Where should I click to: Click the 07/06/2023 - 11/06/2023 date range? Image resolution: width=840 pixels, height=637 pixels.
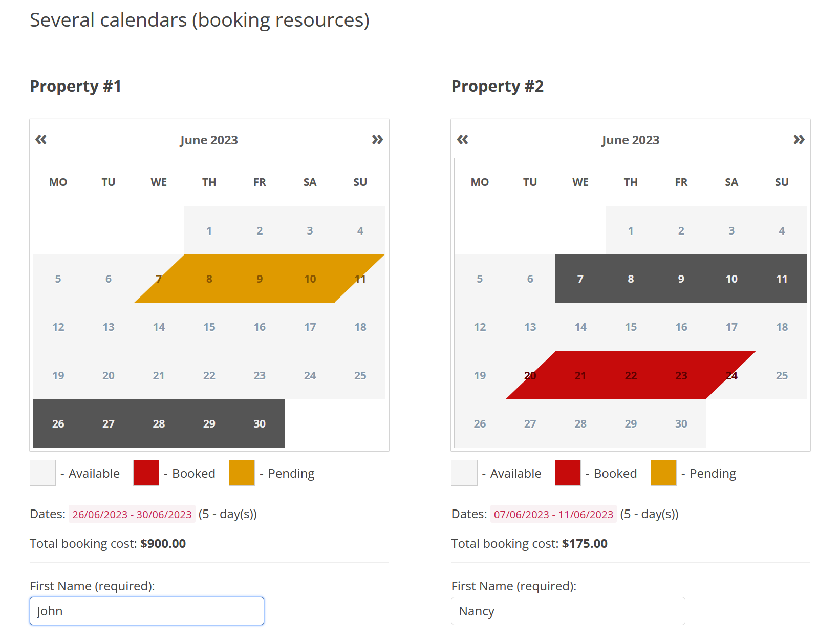coord(553,514)
